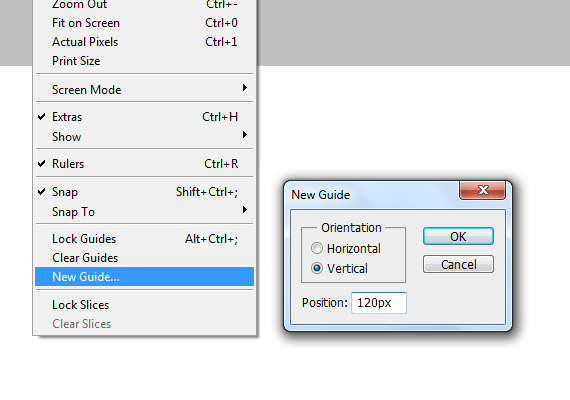Choose Lock Slices from menu

(x=144, y=305)
